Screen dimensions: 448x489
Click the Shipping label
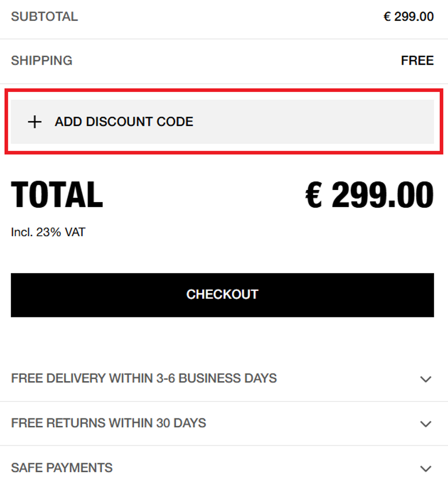tap(42, 61)
